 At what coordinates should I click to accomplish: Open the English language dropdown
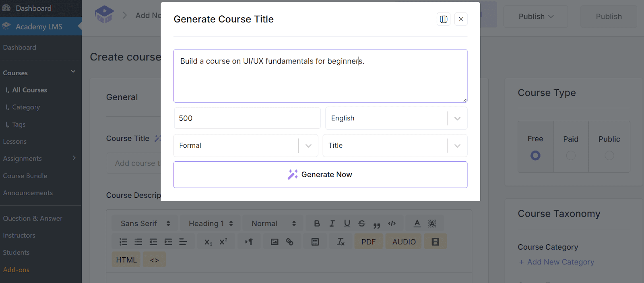(x=396, y=118)
